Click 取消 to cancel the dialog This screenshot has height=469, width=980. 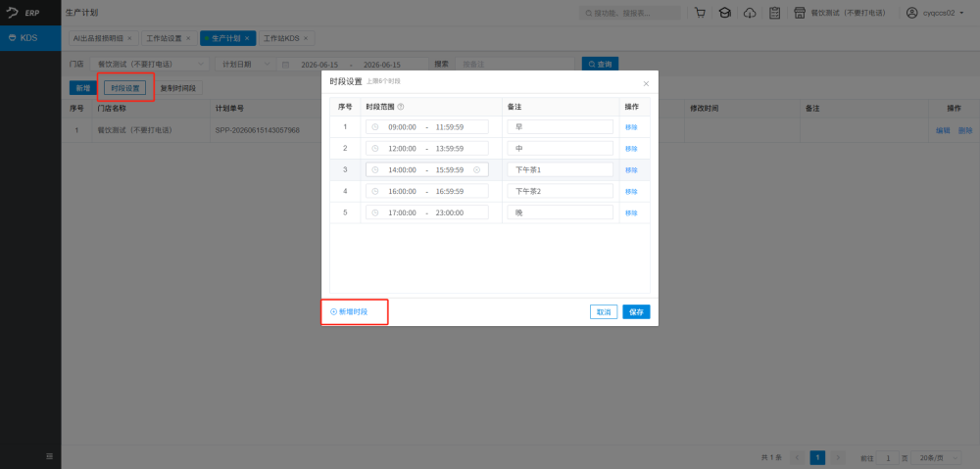(603, 311)
